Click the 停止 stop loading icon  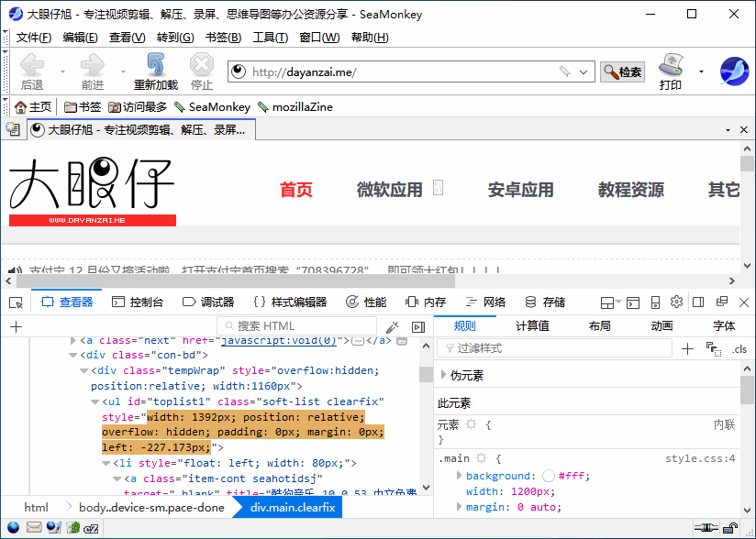click(202, 71)
